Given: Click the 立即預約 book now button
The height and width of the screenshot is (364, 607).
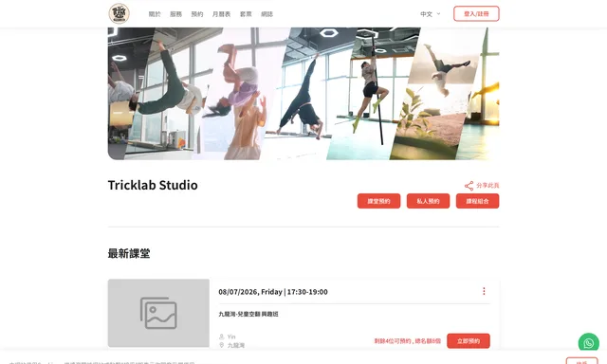Looking at the screenshot, I should pyautogui.click(x=469, y=341).
